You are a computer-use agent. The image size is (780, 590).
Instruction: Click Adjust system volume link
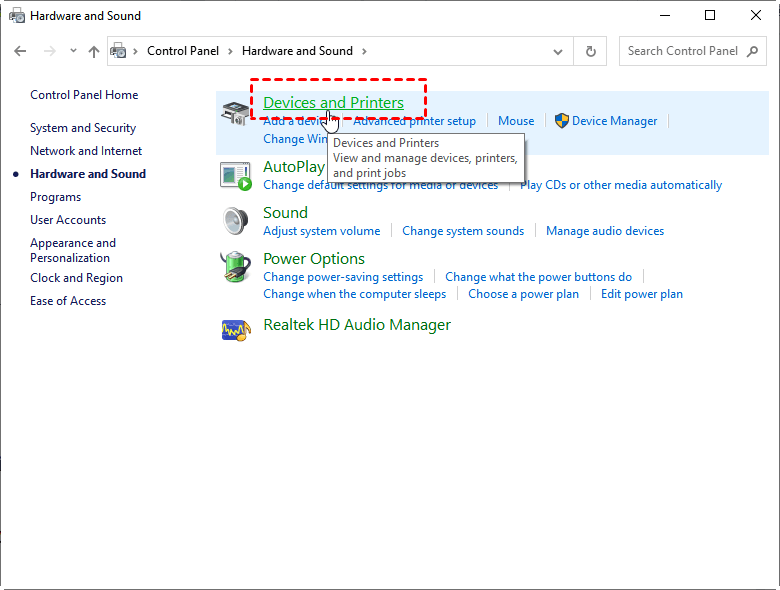(x=321, y=231)
